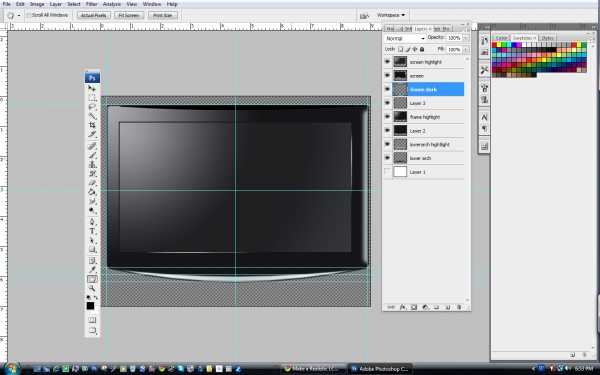
Task: Change screen mode from toolbox
Action: pyautogui.click(x=92, y=330)
